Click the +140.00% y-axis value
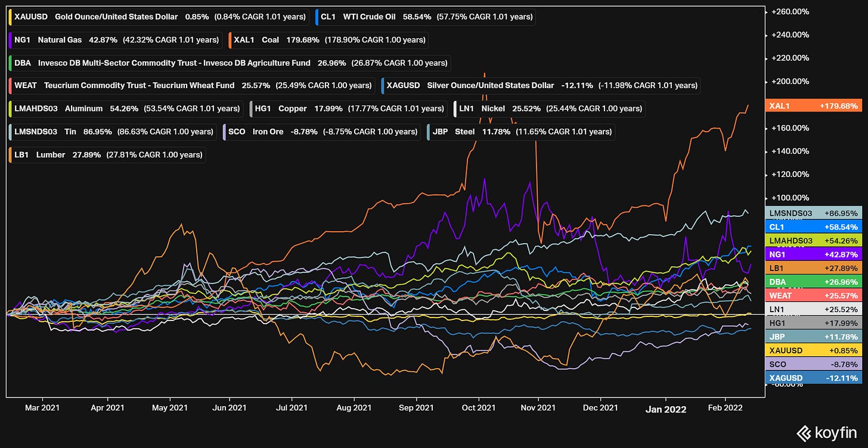 coord(790,151)
